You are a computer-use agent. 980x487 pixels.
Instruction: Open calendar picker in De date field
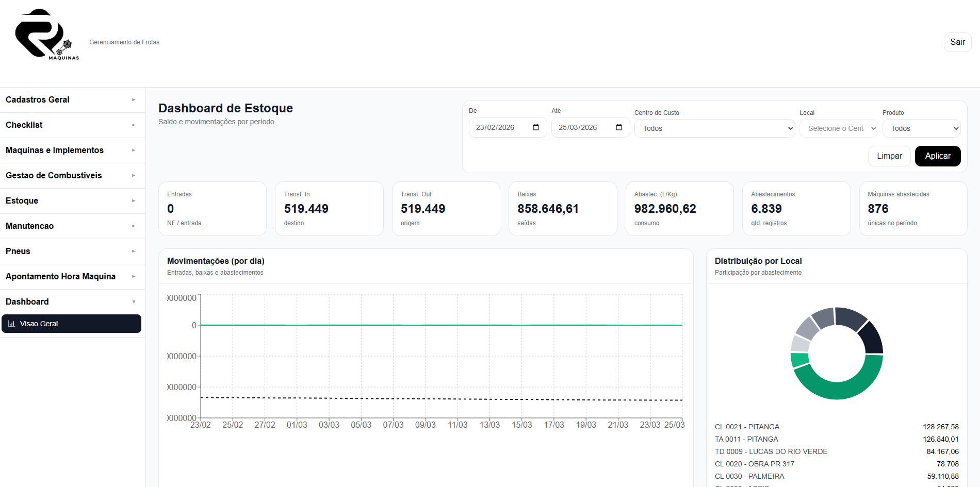536,127
